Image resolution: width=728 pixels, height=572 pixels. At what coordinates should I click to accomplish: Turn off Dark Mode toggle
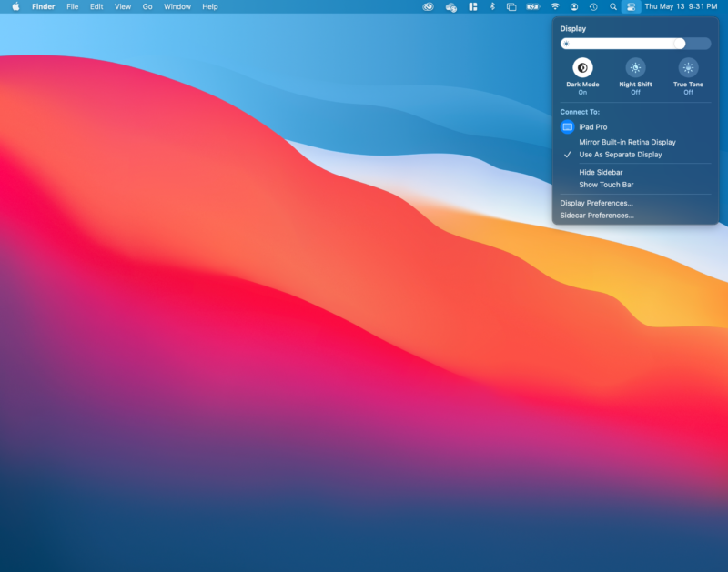pyautogui.click(x=582, y=67)
